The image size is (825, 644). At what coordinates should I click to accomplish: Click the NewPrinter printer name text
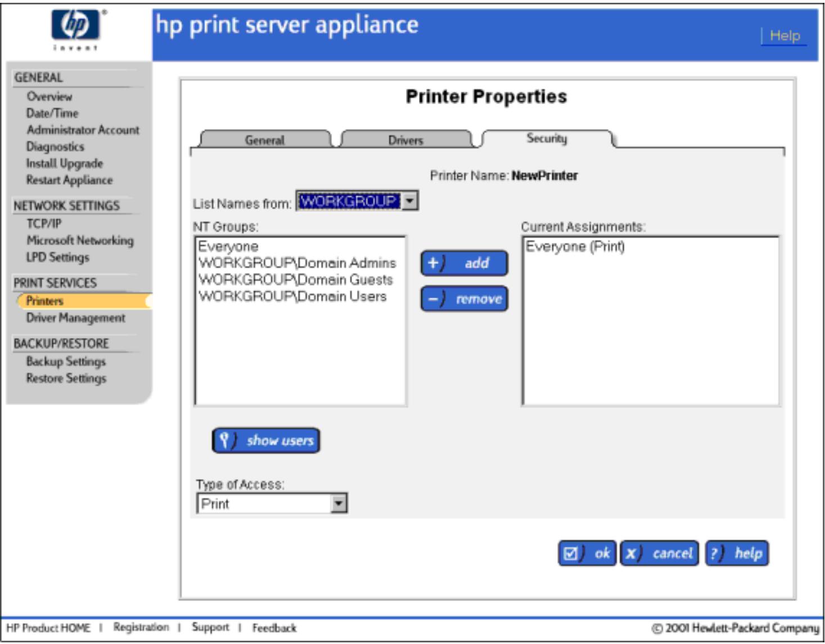pyautogui.click(x=544, y=175)
